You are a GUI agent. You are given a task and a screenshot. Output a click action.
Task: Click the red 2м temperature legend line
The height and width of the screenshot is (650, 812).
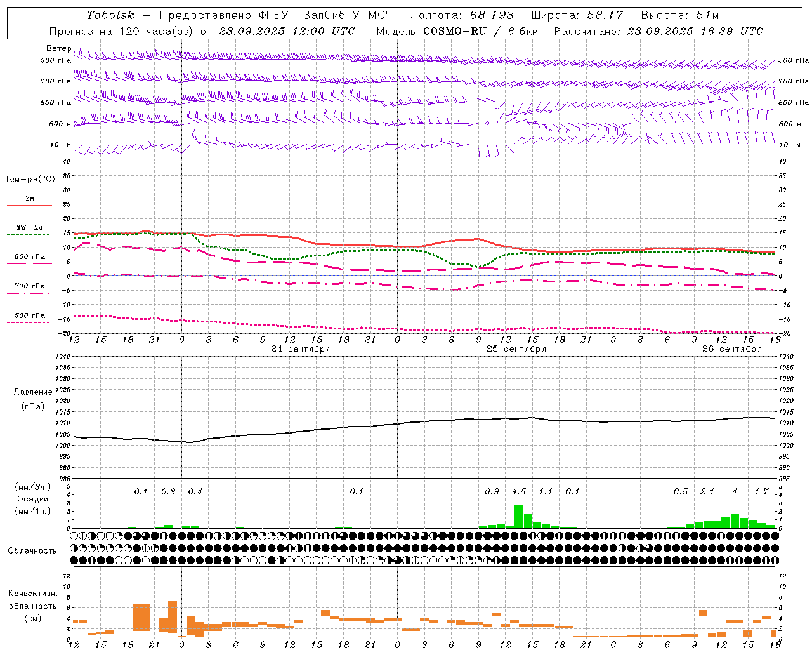(x=29, y=206)
